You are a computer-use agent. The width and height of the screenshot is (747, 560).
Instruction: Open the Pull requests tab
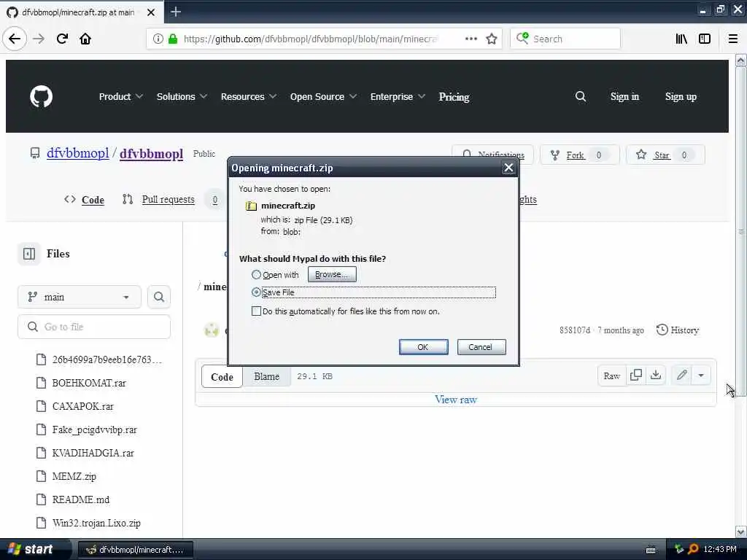[170, 200]
